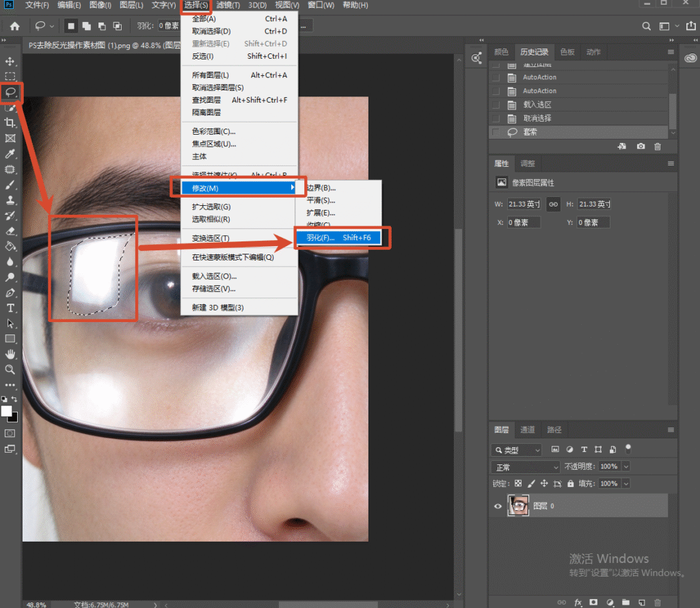Select the Move tool
700x608 pixels.
(x=10, y=61)
